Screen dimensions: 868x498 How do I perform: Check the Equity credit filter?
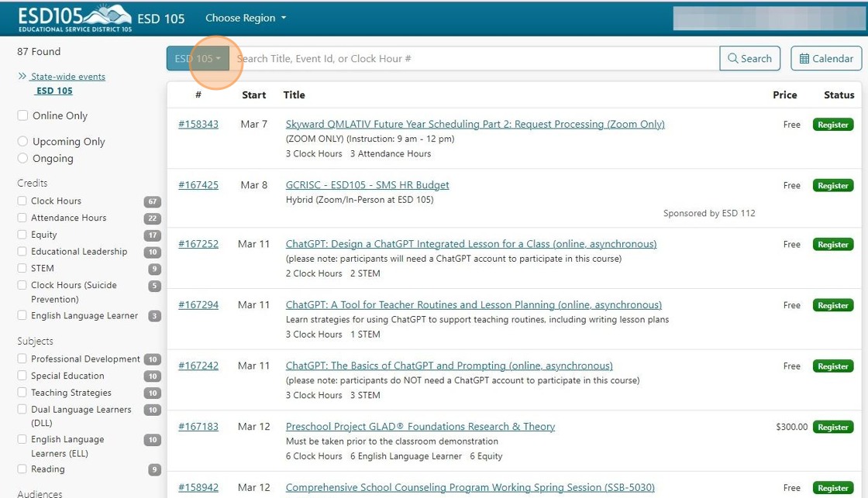coord(22,234)
